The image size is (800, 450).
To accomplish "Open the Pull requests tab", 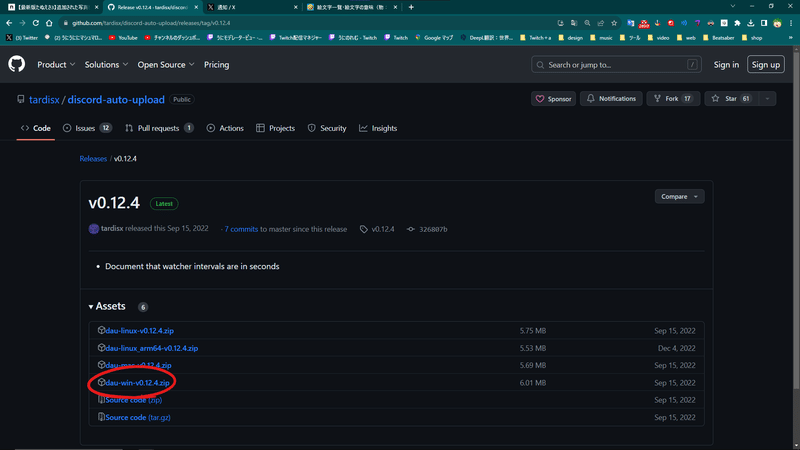I will tap(159, 128).
